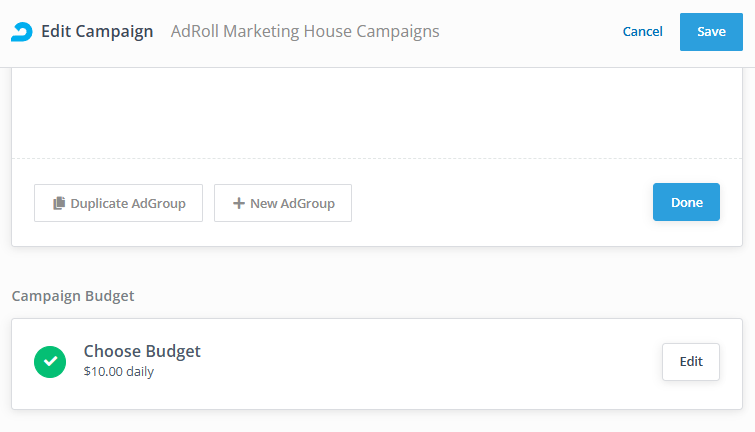Duplicate the current AdGroup
This screenshot has width=755, height=432.
point(118,203)
